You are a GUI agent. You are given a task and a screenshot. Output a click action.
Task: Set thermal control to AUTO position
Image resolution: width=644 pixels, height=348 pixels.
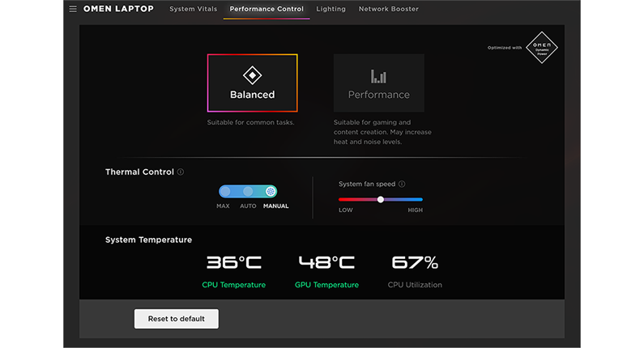(x=248, y=191)
